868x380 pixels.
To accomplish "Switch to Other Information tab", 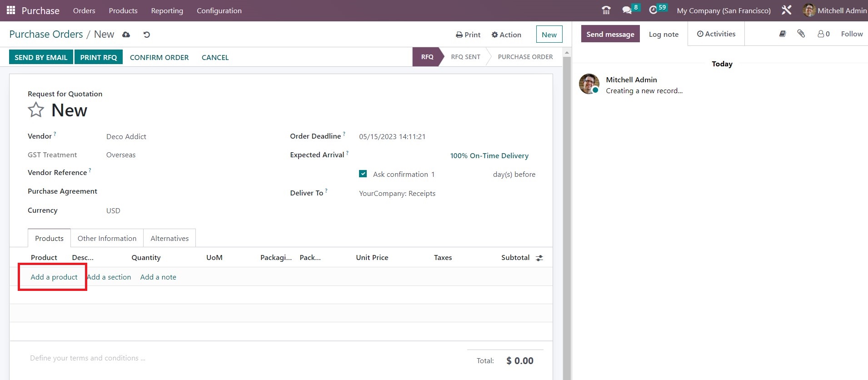I will (x=107, y=238).
